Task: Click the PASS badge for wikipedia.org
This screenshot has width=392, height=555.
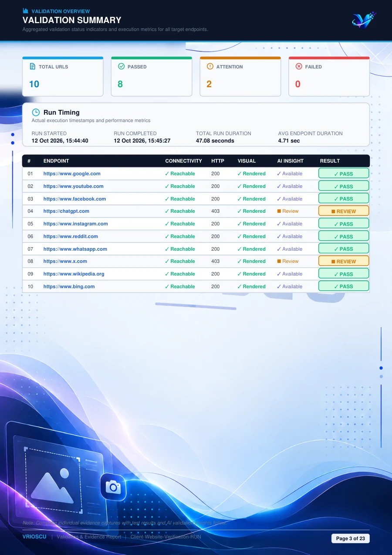Action: pyautogui.click(x=344, y=274)
